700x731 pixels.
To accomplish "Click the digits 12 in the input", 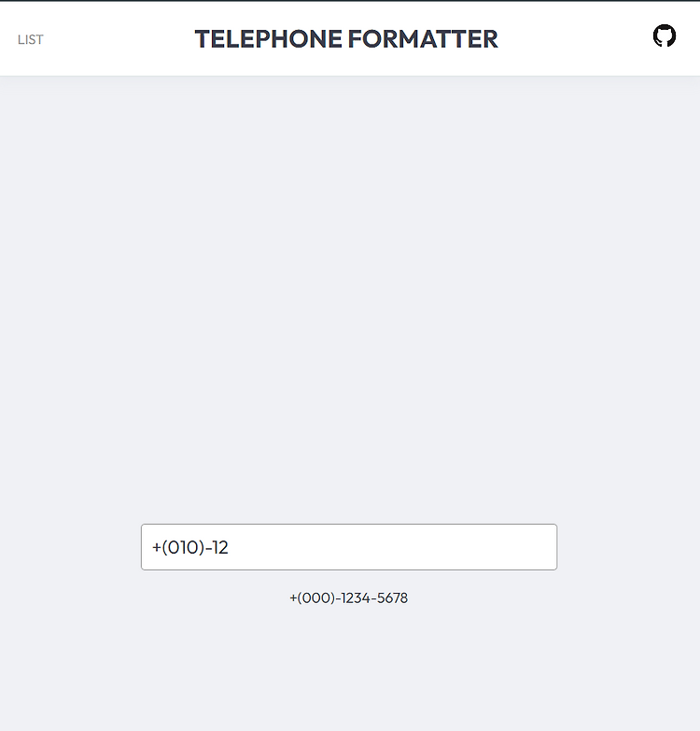I will click(220, 547).
